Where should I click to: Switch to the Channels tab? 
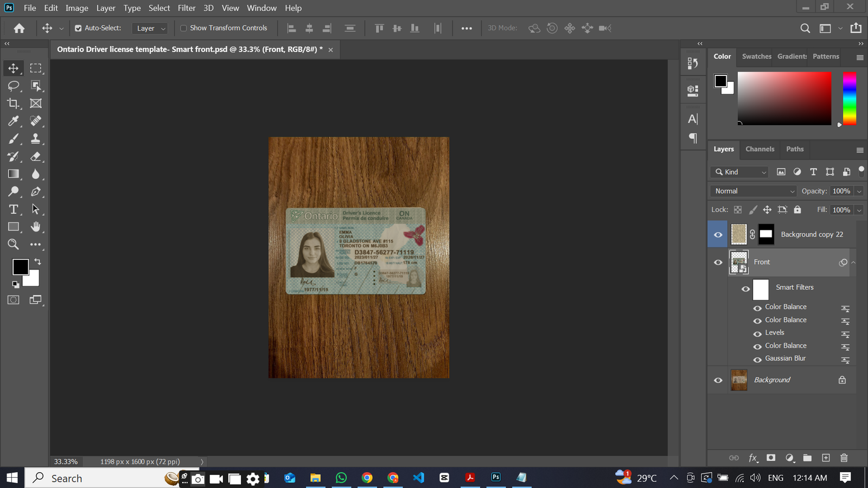(759, 149)
